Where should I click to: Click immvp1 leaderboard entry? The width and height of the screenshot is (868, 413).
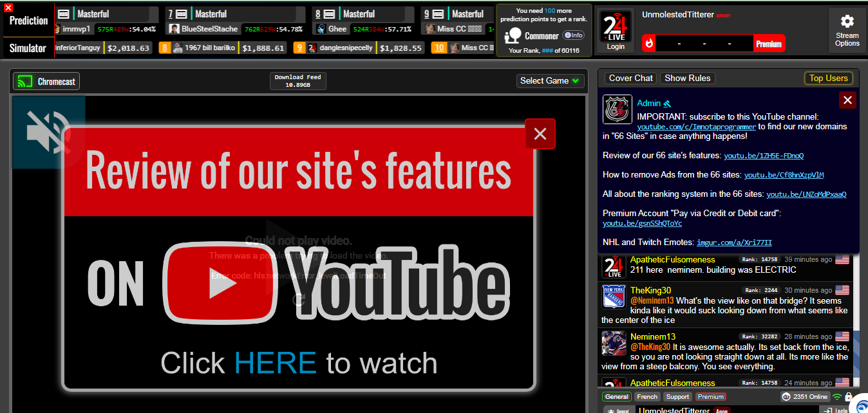point(106,29)
